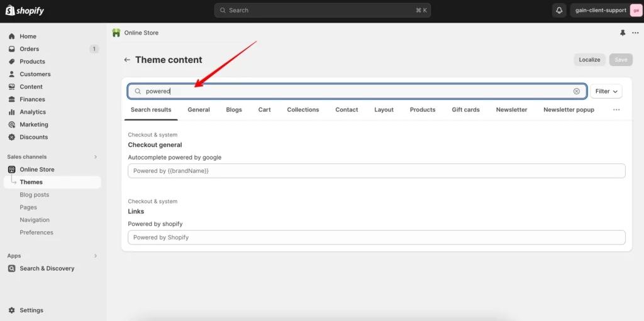Switch to the Newsletter tab
The image size is (644, 321).
click(x=512, y=109)
